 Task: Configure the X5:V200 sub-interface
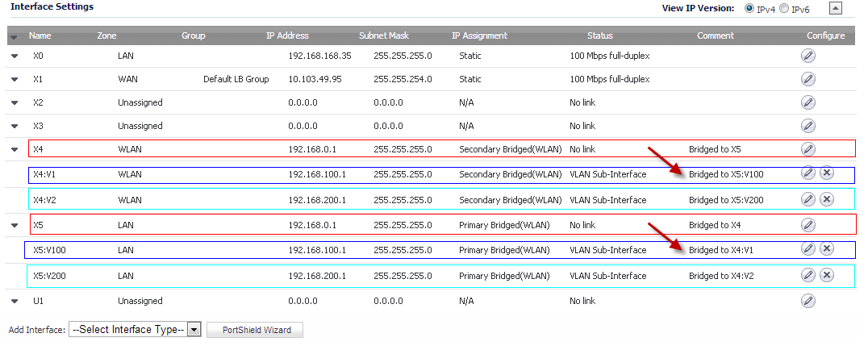pyautogui.click(x=808, y=275)
